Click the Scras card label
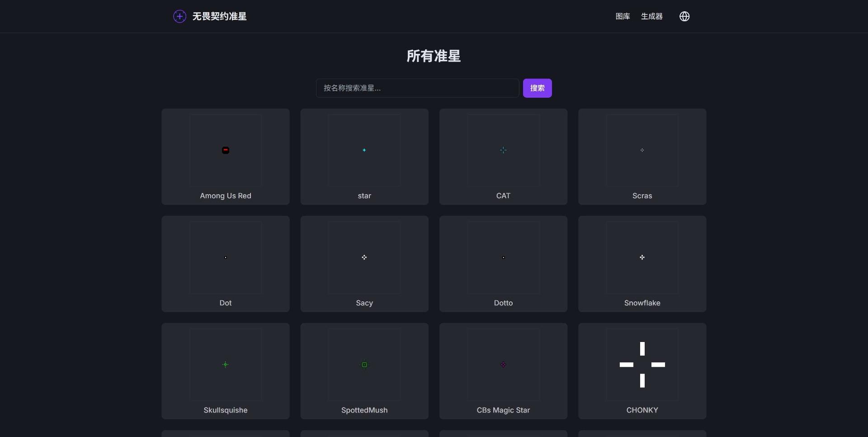 pos(642,195)
